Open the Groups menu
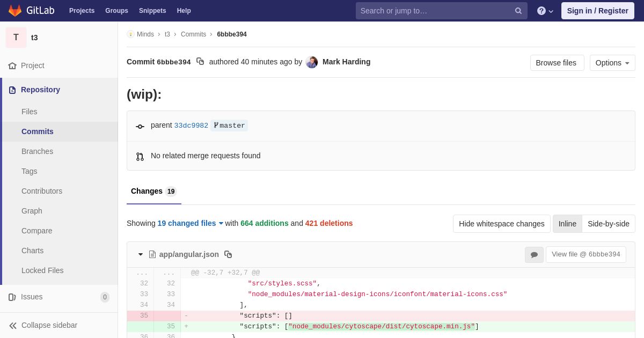The height and width of the screenshot is (338, 644). pyautogui.click(x=116, y=11)
